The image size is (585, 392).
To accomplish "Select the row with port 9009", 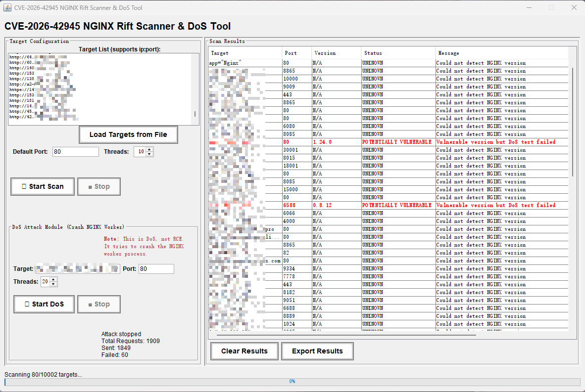I will coord(388,87).
